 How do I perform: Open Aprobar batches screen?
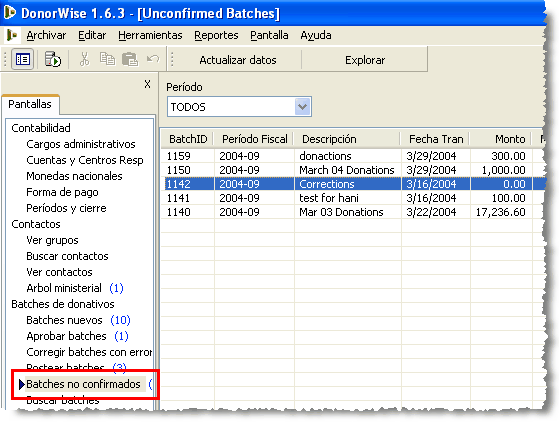(x=66, y=336)
